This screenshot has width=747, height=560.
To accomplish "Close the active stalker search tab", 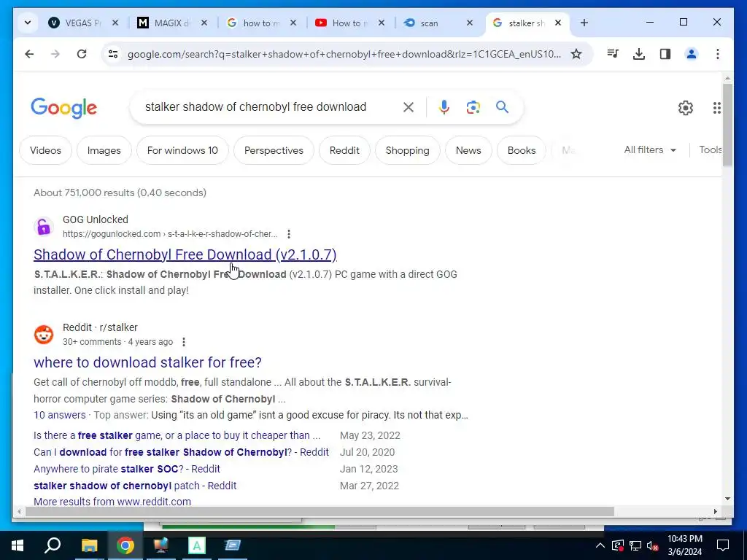I will click(558, 23).
